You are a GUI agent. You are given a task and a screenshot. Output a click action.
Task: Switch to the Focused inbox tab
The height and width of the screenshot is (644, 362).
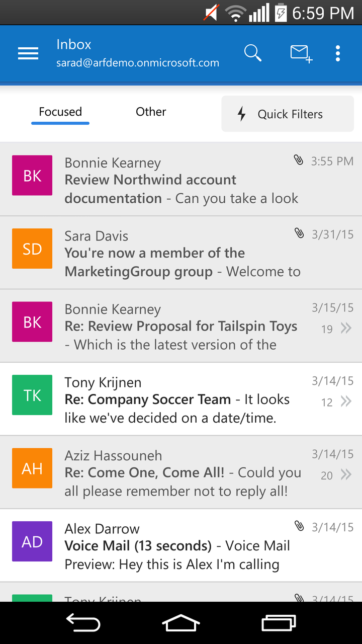pyautogui.click(x=60, y=112)
